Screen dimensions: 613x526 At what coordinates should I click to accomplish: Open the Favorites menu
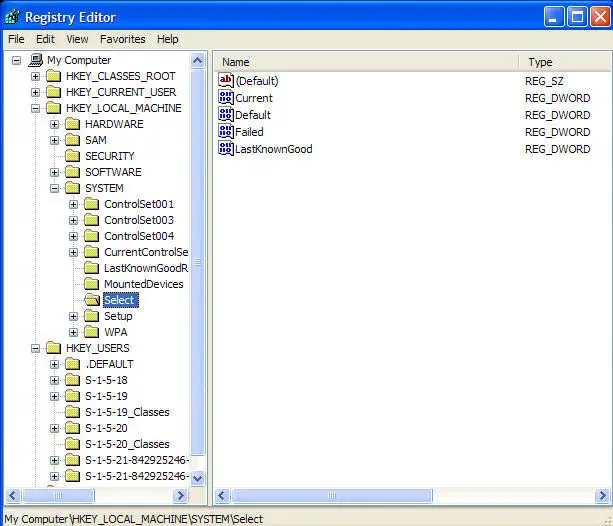[122, 39]
